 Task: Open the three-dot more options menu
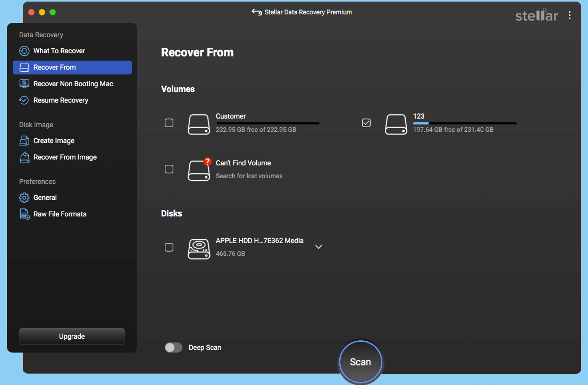569,15
